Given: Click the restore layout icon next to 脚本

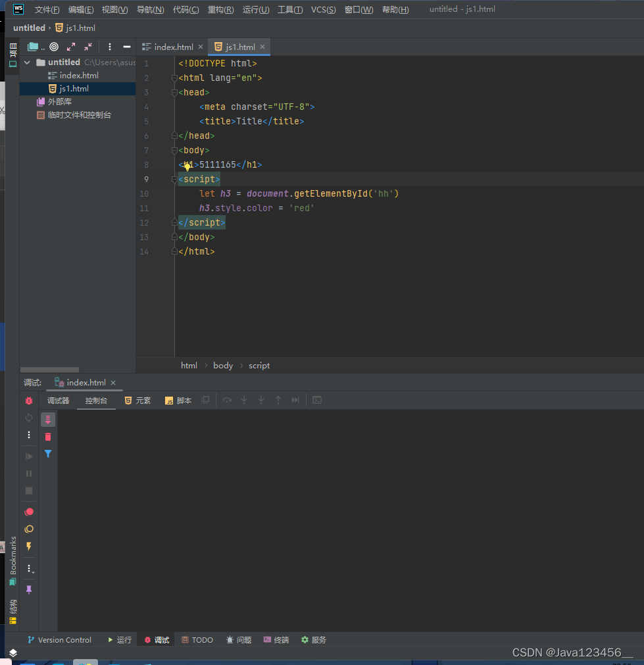Looking at the screenshot, I should click(x=205, y=400).
